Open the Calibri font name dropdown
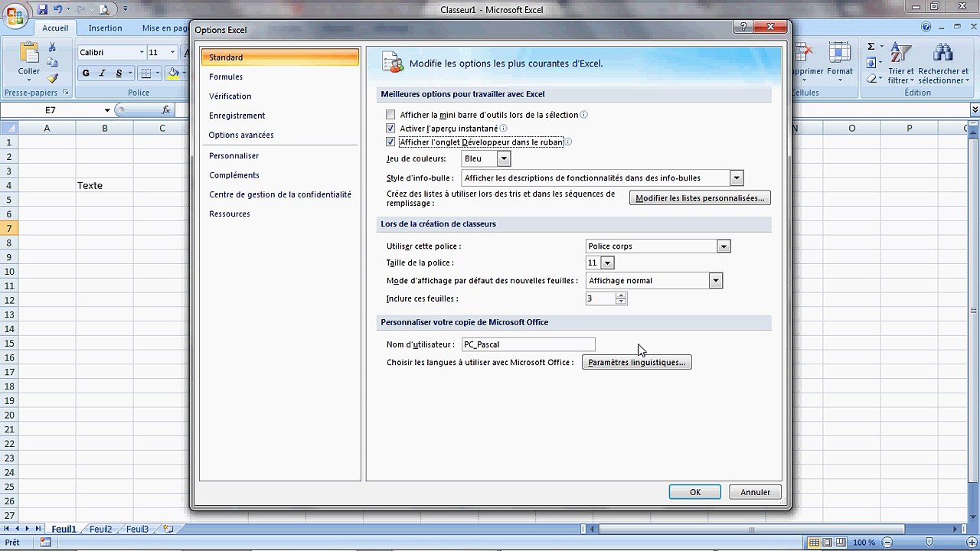This screenshot has width=980, height=551. (142, 53)
